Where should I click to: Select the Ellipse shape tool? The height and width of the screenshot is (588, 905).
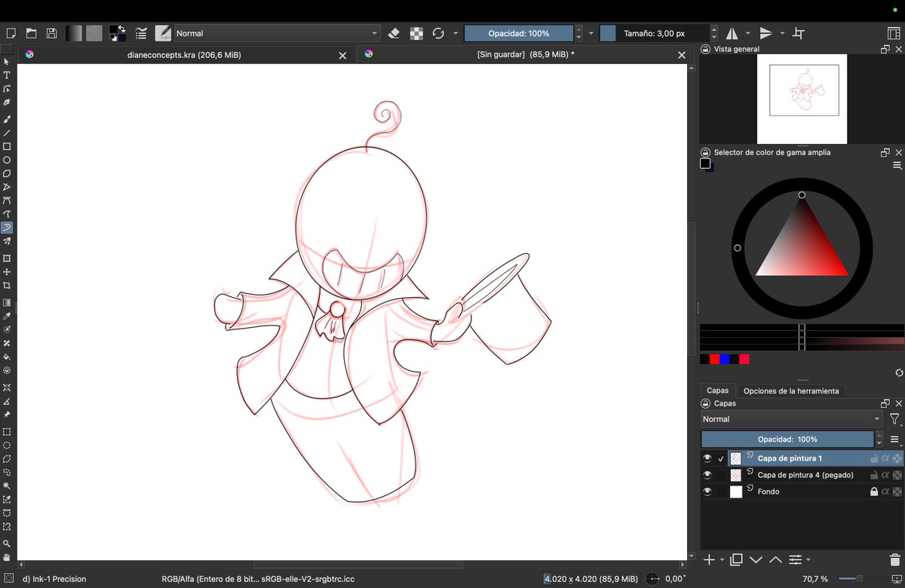pos(7,160)
